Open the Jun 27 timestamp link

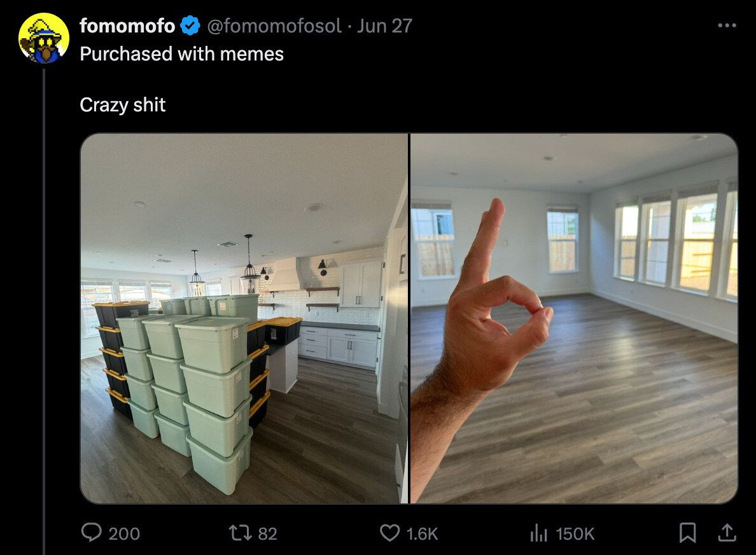pyautogui.click(x=385, y=25)
